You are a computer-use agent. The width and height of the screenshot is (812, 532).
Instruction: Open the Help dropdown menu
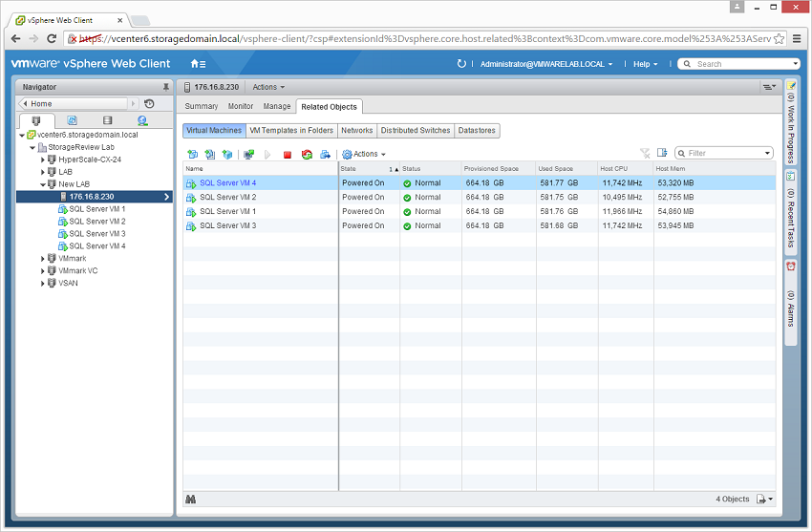[x=645, y=64]
